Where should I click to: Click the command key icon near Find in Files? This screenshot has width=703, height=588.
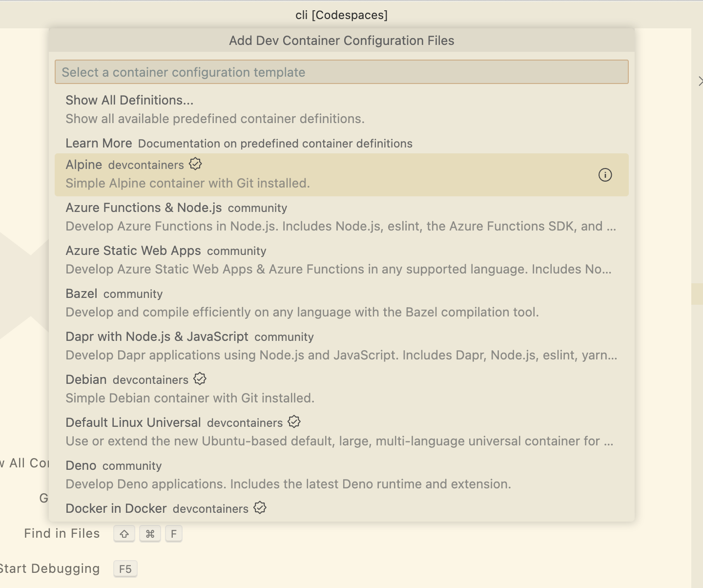point(150,533)
